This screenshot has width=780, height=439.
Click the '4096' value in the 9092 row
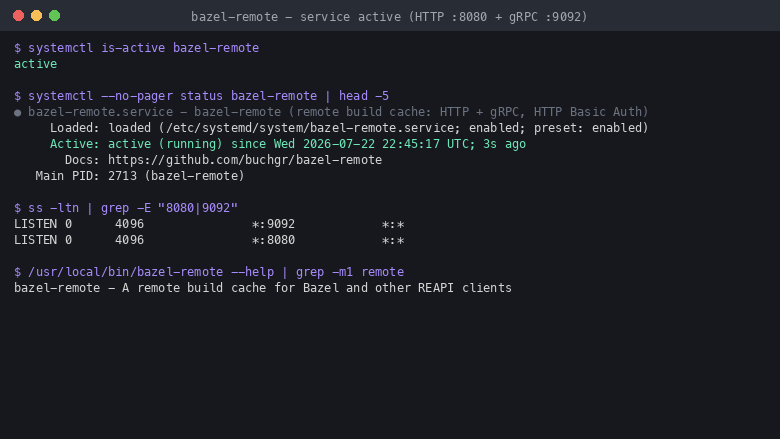point(129,224)
